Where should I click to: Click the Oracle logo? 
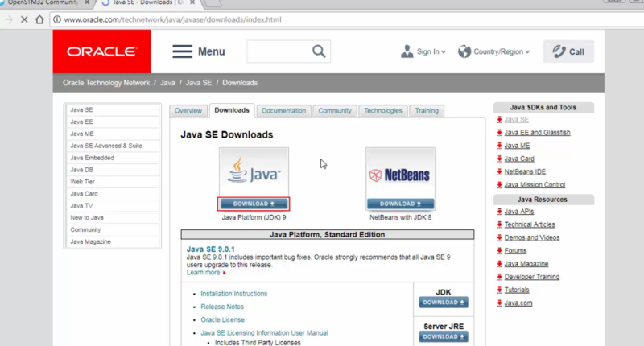pyautogui.click(x=102, y=51)
